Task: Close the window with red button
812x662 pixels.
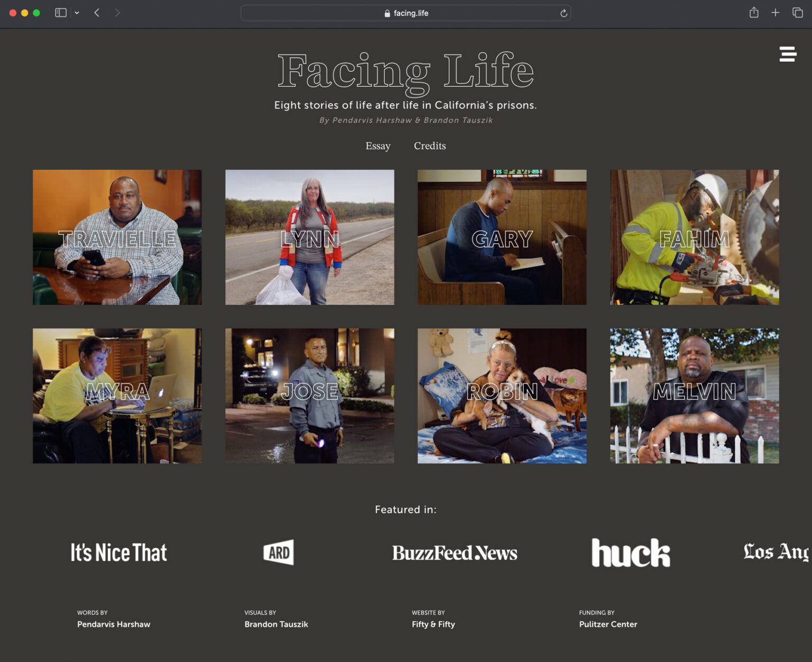Action: tap(13, 13)
